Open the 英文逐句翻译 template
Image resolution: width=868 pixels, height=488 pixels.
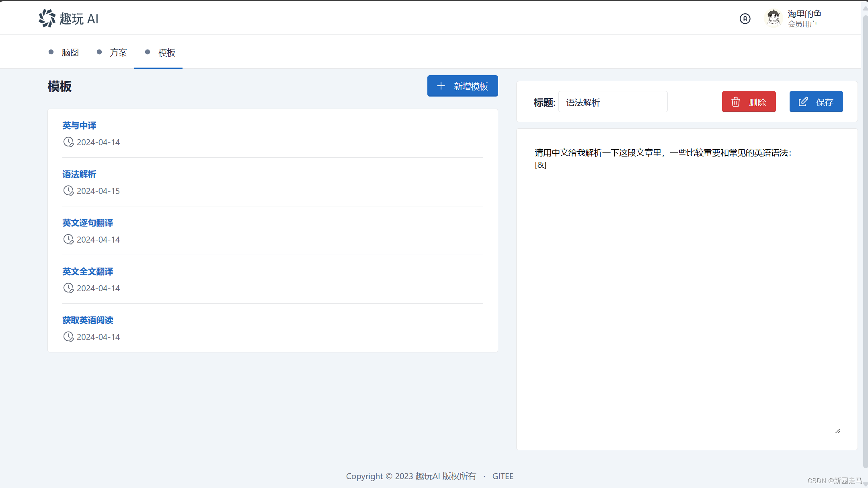[88, 223]
